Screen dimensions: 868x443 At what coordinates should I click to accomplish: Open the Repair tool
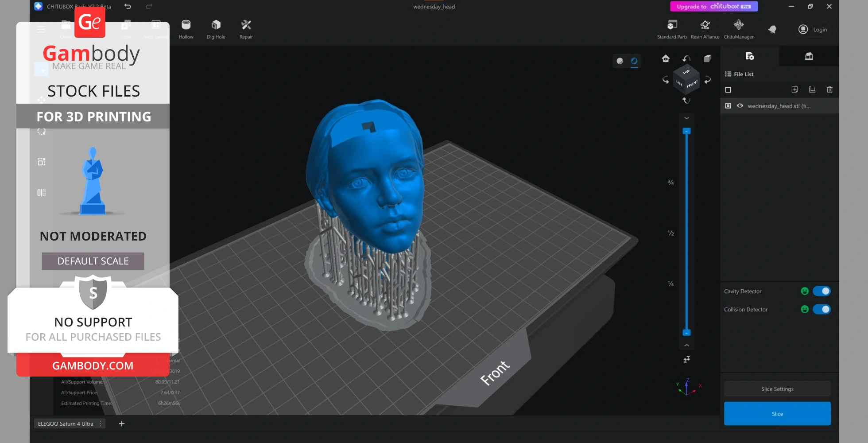pos(246,29)
